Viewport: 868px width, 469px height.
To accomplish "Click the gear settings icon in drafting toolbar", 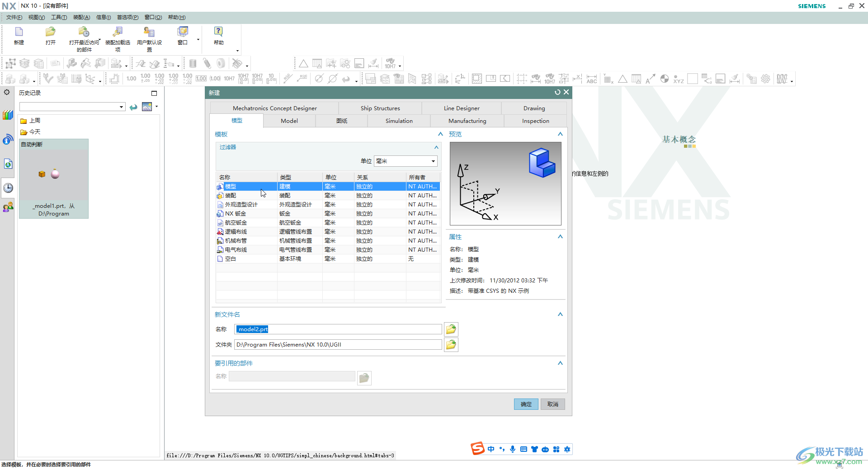I will click(x=765, y=79).
